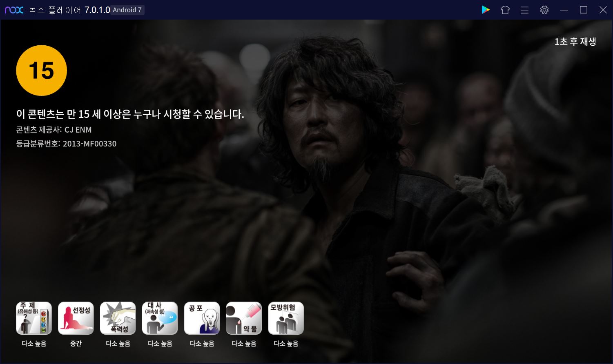
Task: Click '등급분류번호: 2013-MF00330' text
Action: click(66, 144)
